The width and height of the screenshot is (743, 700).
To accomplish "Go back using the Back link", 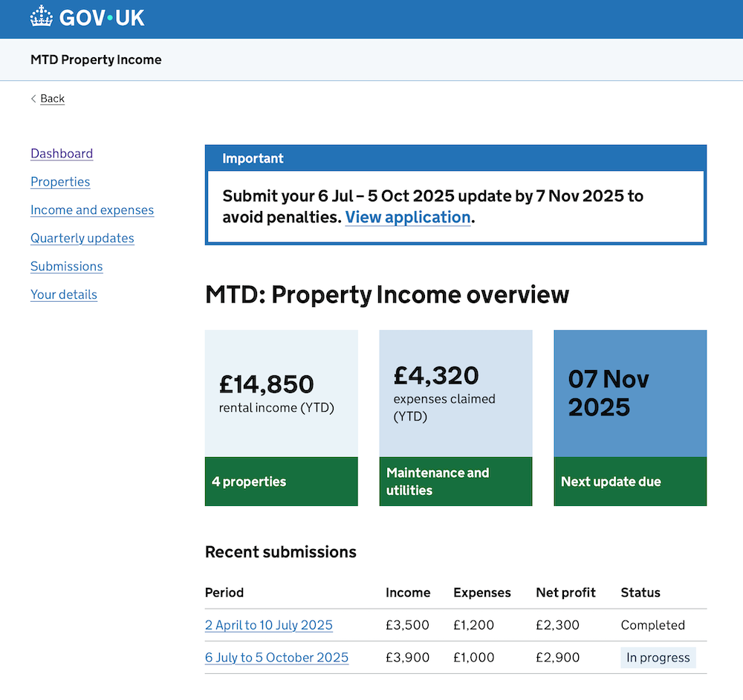I will [52, 99].
